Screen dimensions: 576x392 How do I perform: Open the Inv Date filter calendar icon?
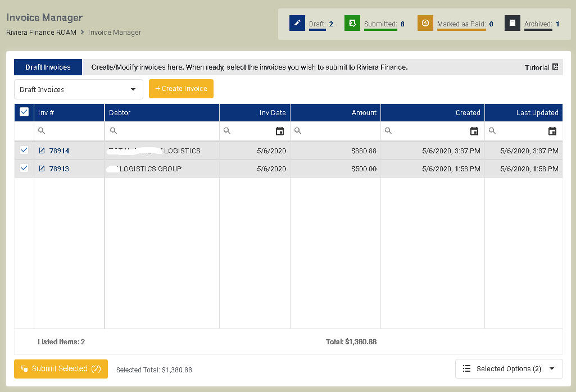pos(280,131)
